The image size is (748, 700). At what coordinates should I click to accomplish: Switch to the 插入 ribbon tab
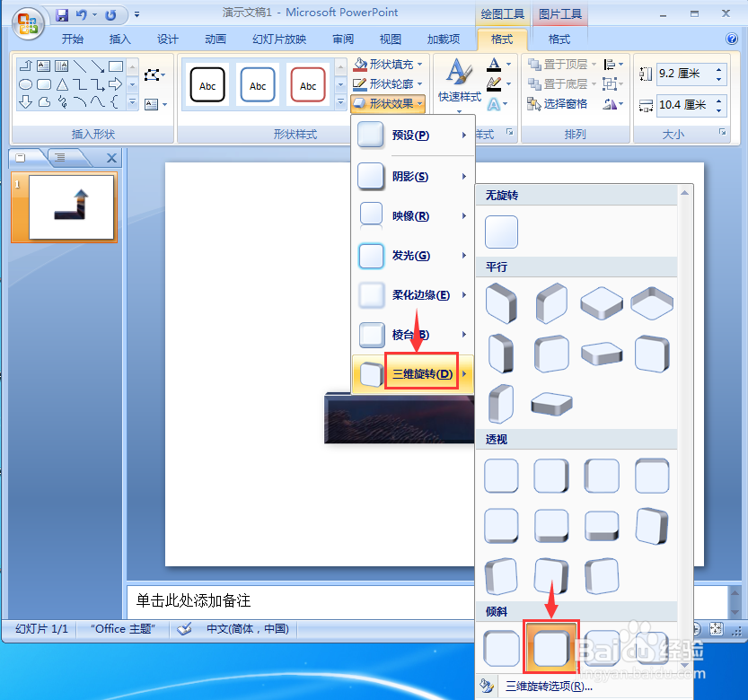pos(120,39)
